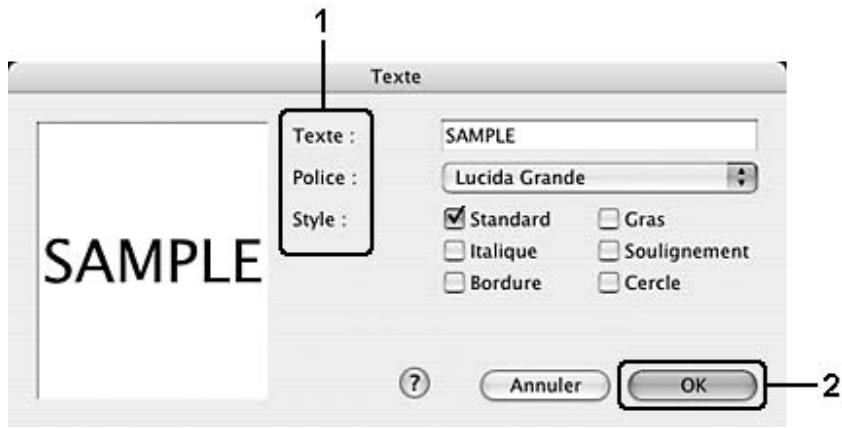Uncheck the Standard style checkbox
The height and width of the screenshot is (428, 842).
(x=455, y=219)
